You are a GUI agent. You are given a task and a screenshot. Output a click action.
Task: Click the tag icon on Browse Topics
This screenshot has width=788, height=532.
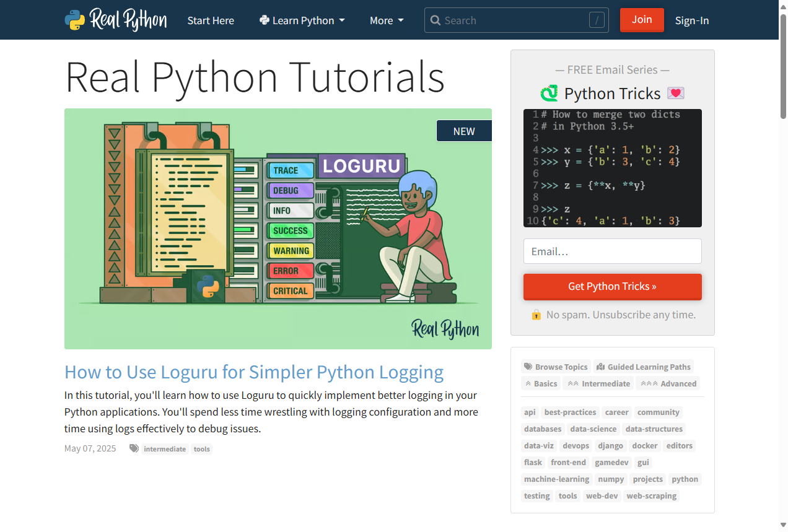pos(528,367)
